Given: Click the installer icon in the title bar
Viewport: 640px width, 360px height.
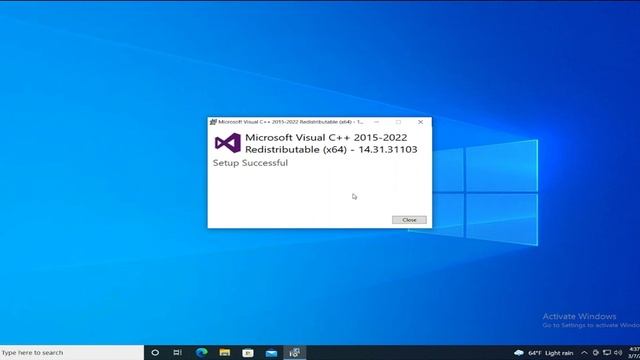Looking at the screenshot, I should 213,122.
